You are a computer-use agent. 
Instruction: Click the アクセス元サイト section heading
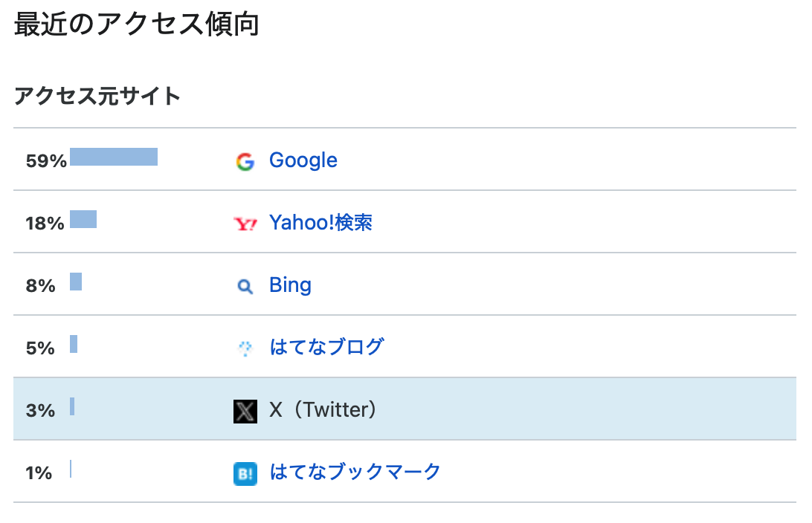[97, 97]
